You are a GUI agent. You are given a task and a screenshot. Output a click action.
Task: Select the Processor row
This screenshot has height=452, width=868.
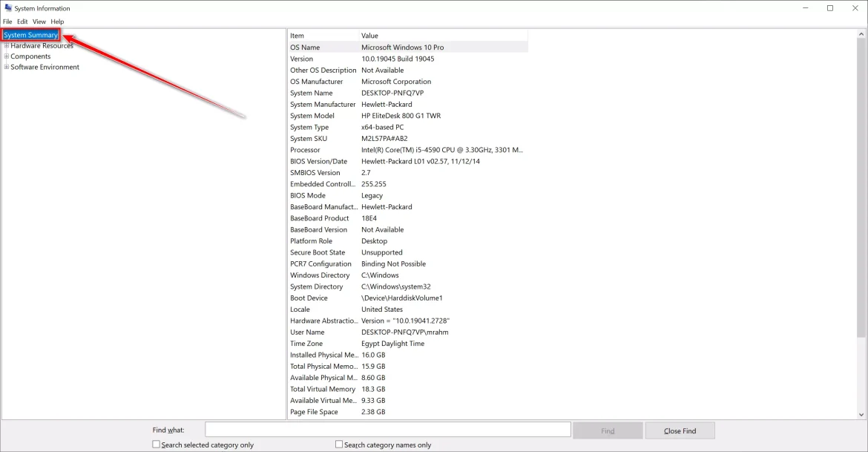408,150
